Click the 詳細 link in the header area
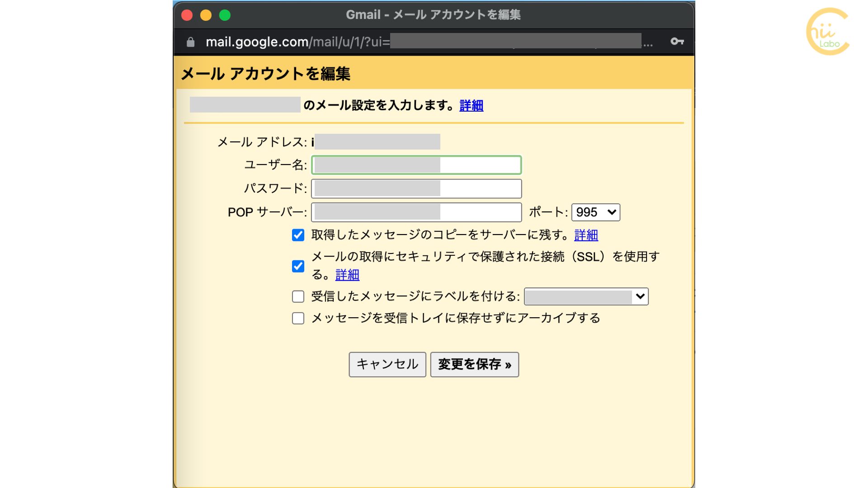 tap(472, 105)
